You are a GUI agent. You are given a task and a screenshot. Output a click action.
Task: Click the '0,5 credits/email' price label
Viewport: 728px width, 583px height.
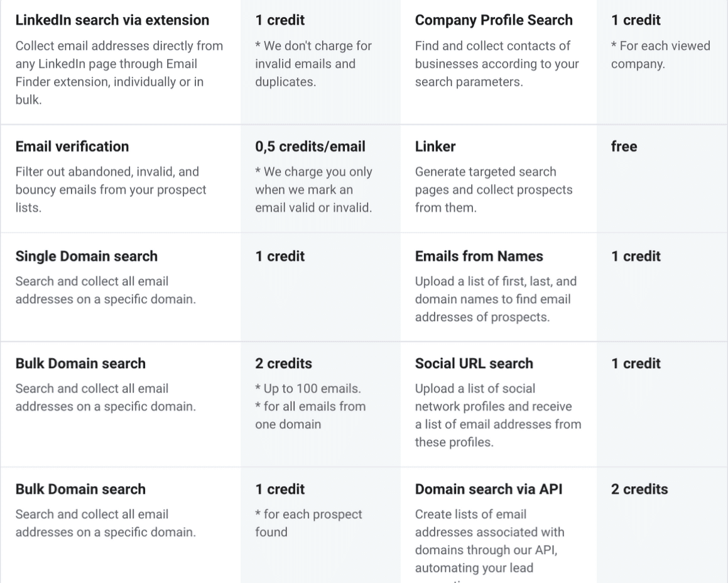pos(310,146)
